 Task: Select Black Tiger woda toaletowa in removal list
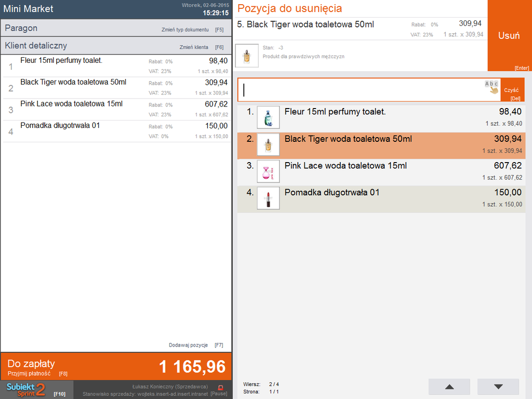381,145
